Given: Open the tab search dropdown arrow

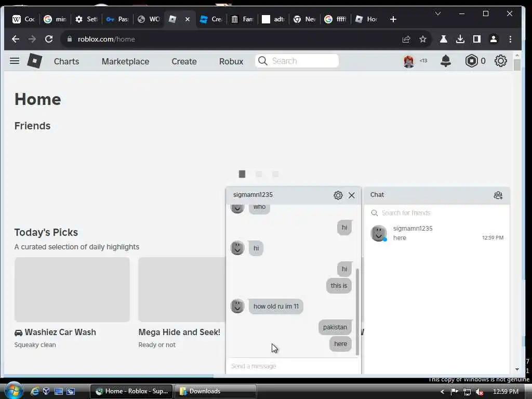Looking at the screenshot, I should pos(437,14).
